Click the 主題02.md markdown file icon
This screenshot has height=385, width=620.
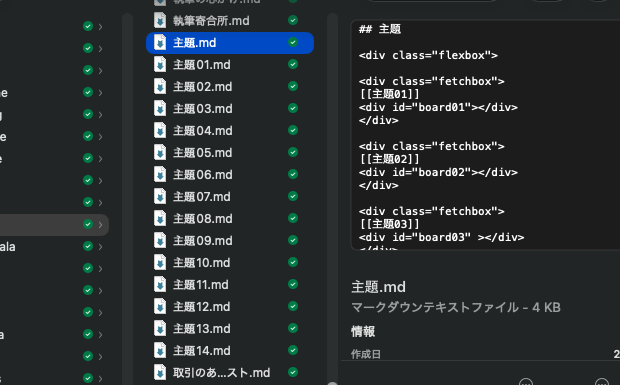pyautogui.click(x=160, y=87)
